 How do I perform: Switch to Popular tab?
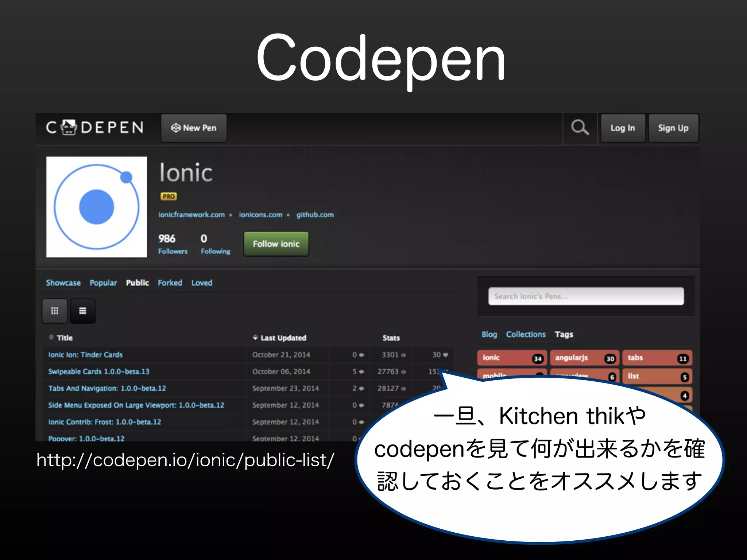[x=104, y=283]
